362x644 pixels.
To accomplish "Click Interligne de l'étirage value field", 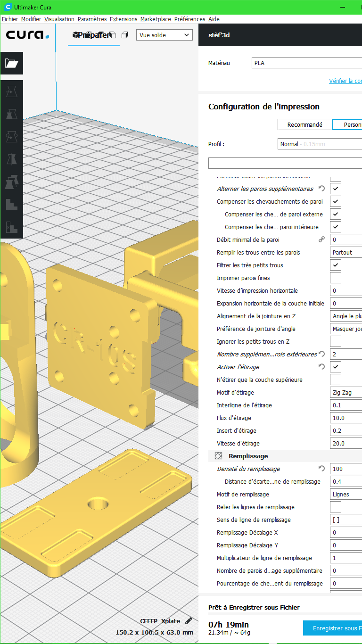I will (346, 405).
